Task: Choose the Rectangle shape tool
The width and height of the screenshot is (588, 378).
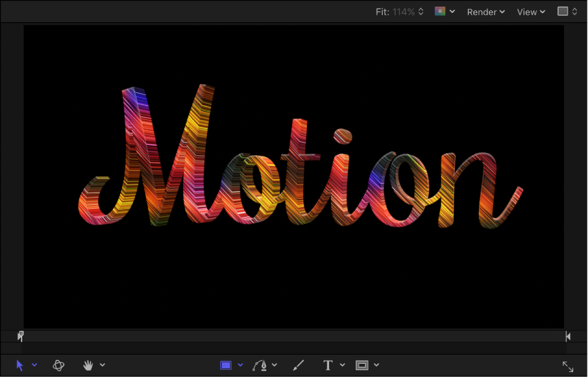Action: (x=227, y=364)
